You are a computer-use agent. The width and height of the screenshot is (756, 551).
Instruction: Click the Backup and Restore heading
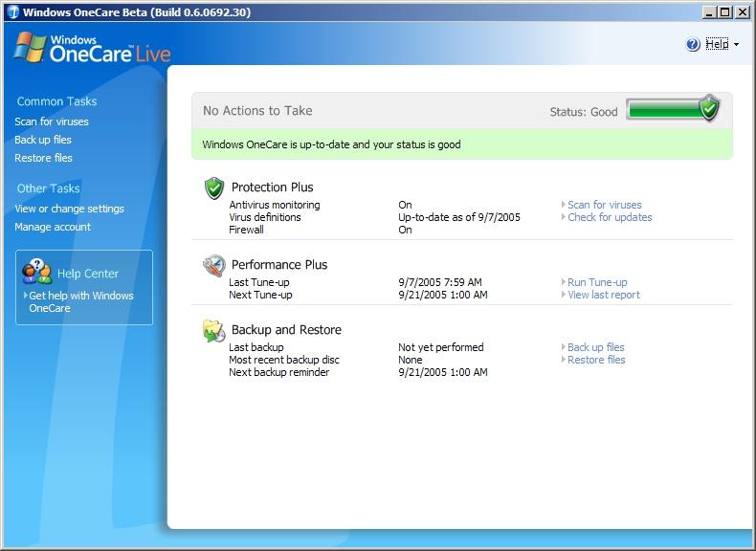click(286, 330)
